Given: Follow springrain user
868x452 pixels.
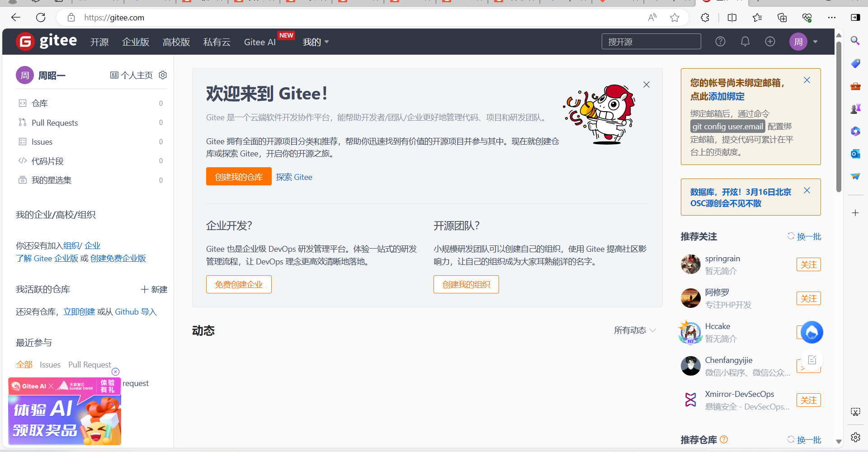Looking at the screenshot, I should [x=809, y=264].
